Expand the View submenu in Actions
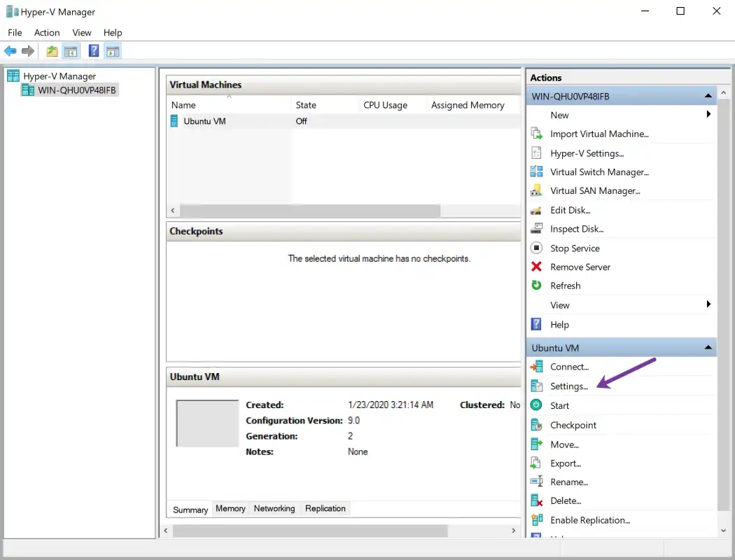Screen dimensions: 735x560 tap(708, 304)
